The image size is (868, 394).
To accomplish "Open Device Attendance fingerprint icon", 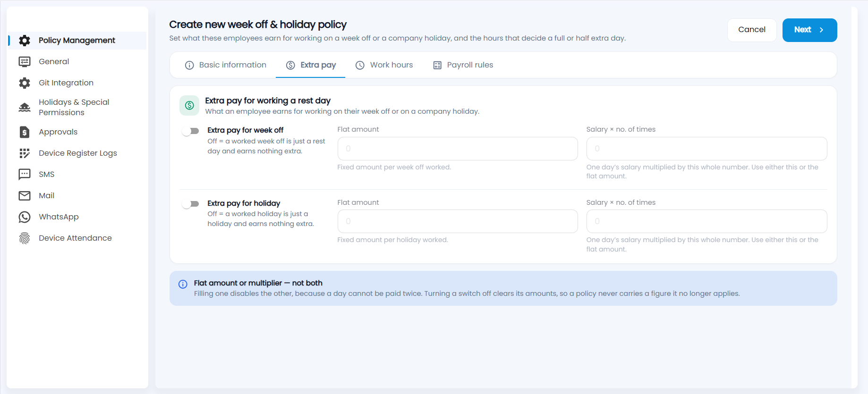I will pyautogui.click(x=25, y=238).
